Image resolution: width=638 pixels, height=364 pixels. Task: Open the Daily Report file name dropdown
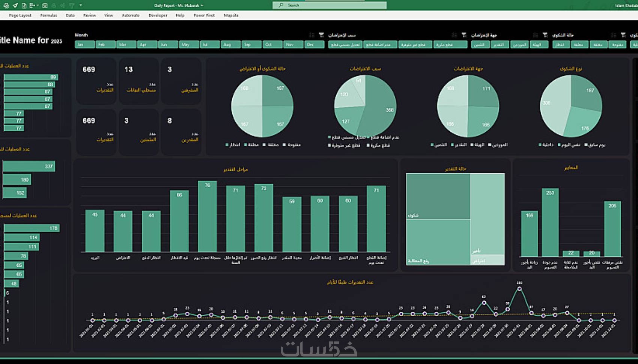pyautogui.click(x=202, y=6)
